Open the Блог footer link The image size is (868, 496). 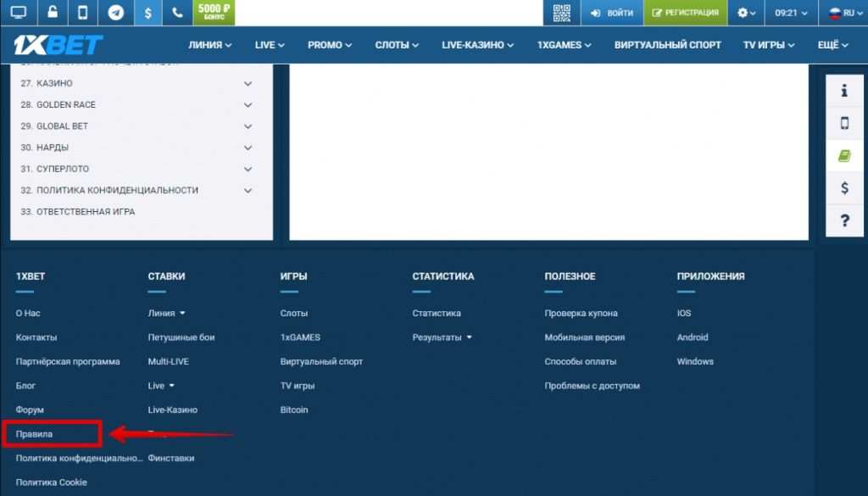(x=25, y=386)
